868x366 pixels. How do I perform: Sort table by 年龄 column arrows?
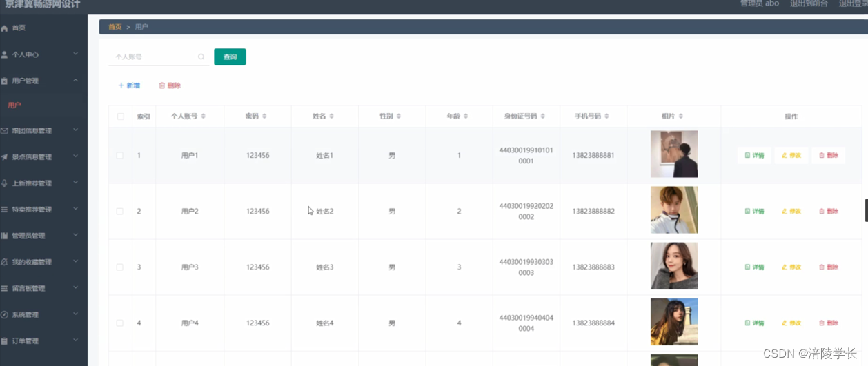pos(466,116)
